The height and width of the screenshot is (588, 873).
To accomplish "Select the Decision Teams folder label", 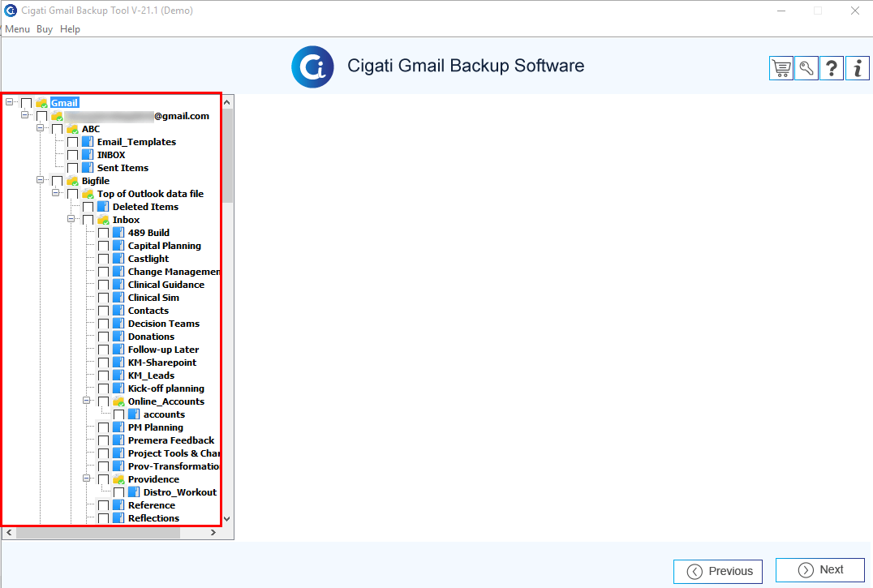I will pyautogui.click(x=164, y=324).
